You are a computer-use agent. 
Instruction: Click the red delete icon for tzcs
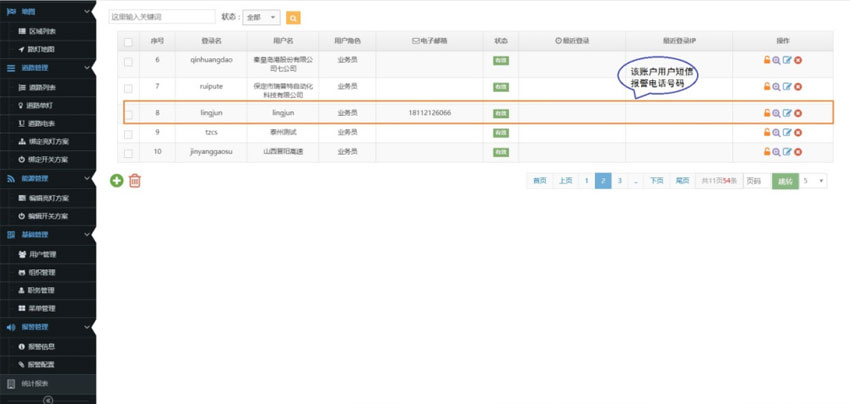click(x=798, y=132)
